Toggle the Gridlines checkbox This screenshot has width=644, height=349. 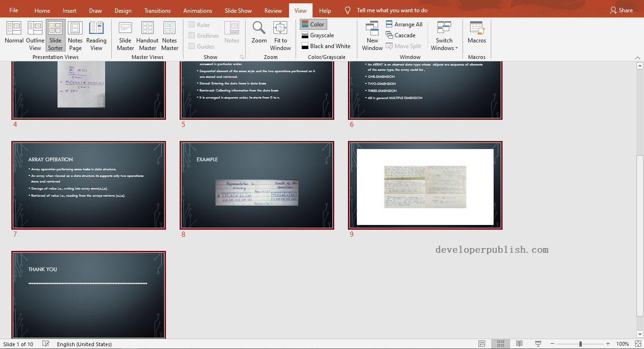pos(204,35)
